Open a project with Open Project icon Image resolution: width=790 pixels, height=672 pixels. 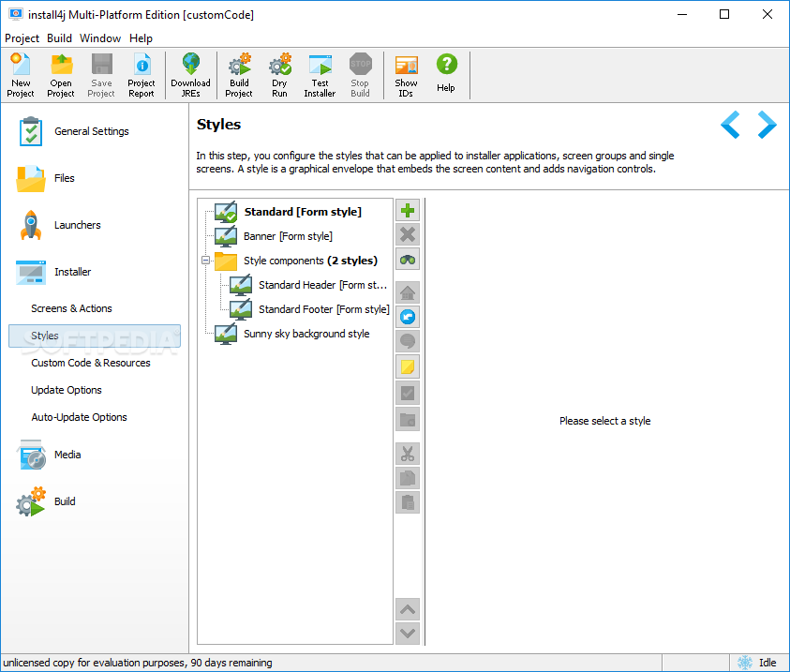tap(61, 75)
